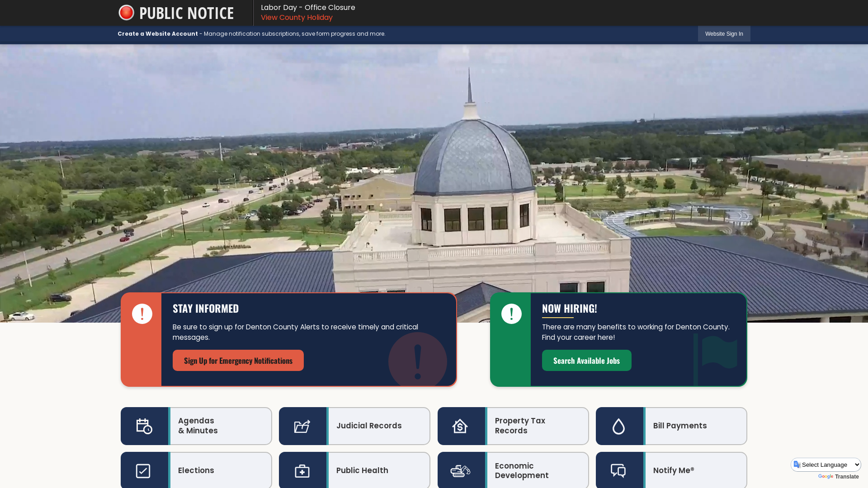Click the Judicial Records briefcase icon
The height and width of the screenshot is (488, 868).
(x=302, y=426)
